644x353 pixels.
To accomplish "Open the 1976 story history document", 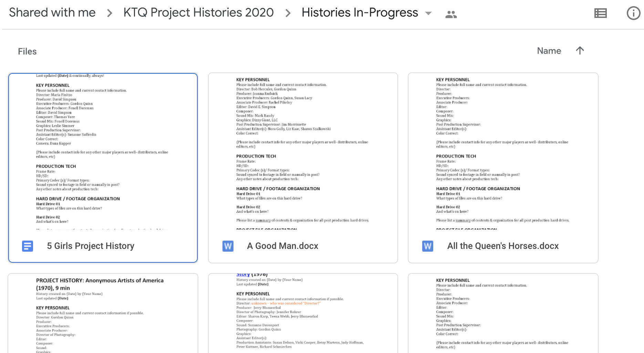I will [303, 313].
